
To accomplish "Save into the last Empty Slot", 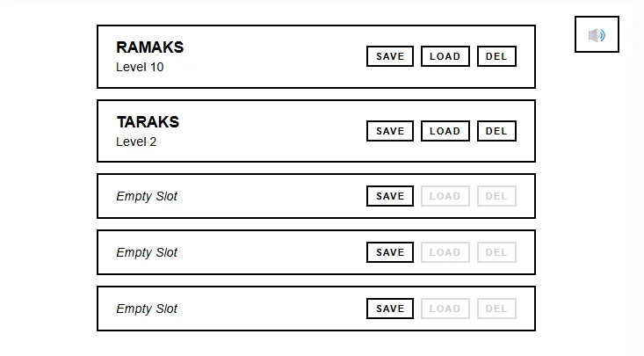I will pyautogui.click(x=390, y=309).
